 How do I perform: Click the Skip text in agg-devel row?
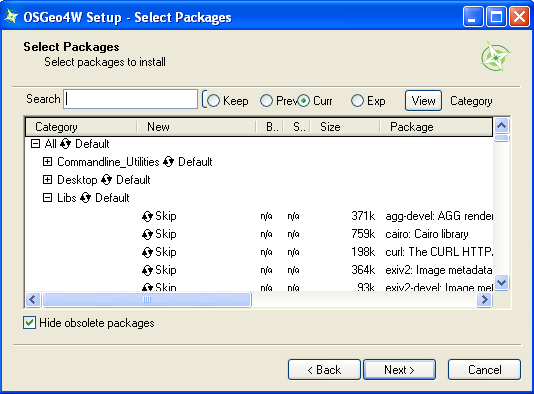(x=166, y=216)
